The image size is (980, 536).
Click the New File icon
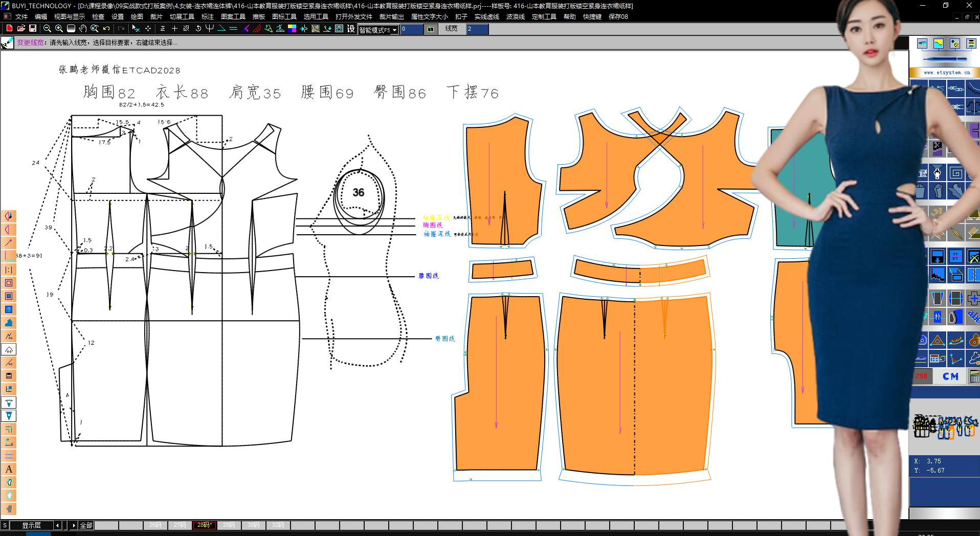9,29
